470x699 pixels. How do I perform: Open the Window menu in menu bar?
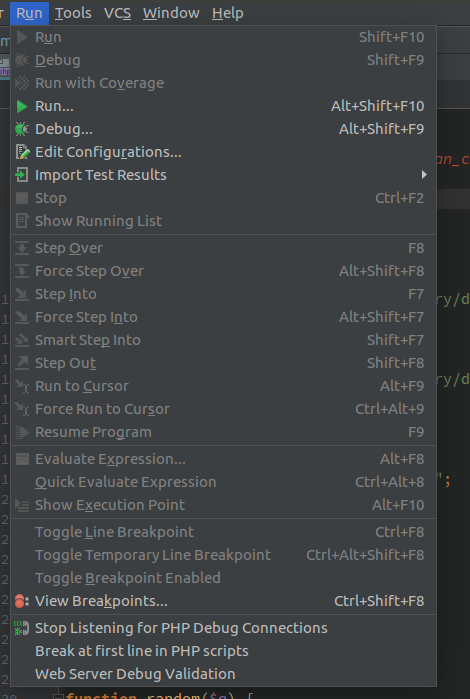pyautogui.click(x=171, y=13)
